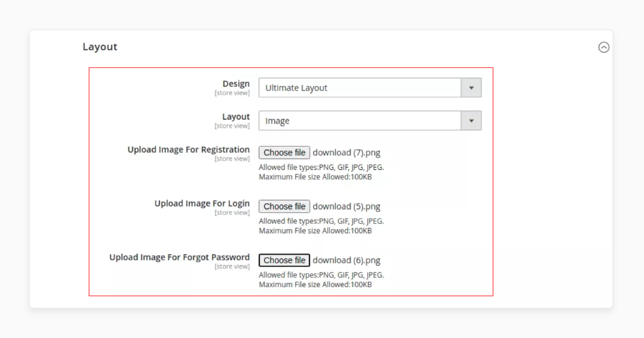Image resolution: width=644 pixels, height=338 pixels.
Task: Click allowed file types note under Registration upload
Action: point(321,167)
